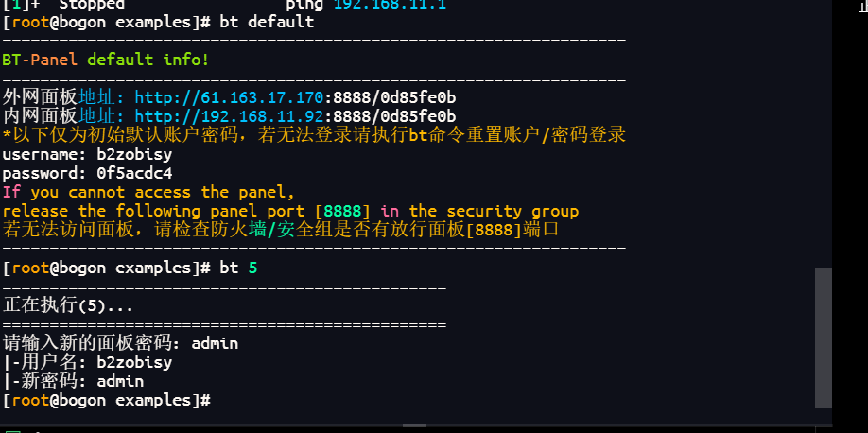
Task: Click the '请输入新的面板密码' prompt line
Action: click(x=120, y=344)
